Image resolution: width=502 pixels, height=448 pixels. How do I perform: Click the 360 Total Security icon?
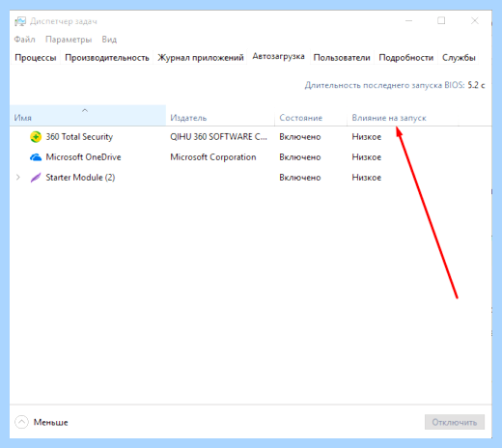pyautogui.click(x=36, y=137)
